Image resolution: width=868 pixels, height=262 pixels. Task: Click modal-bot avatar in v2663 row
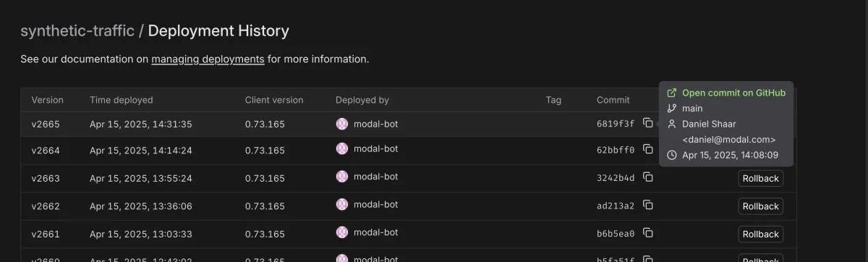342,176
